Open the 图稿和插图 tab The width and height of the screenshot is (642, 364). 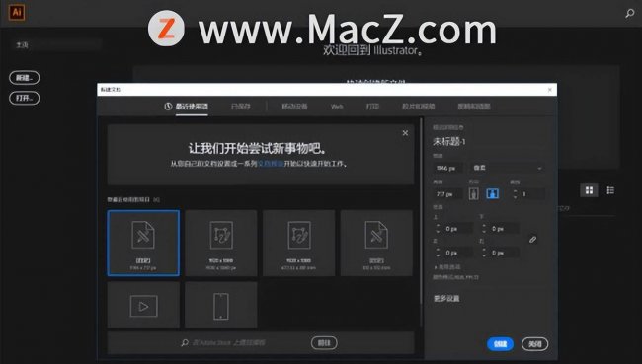[x=474, y=107]
